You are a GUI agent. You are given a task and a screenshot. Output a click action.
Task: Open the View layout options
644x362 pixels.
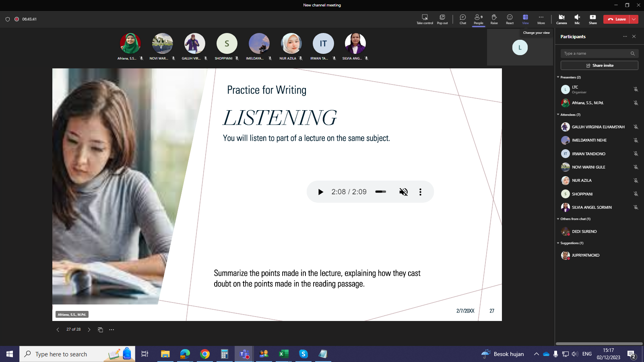click(x=525, y=19)
